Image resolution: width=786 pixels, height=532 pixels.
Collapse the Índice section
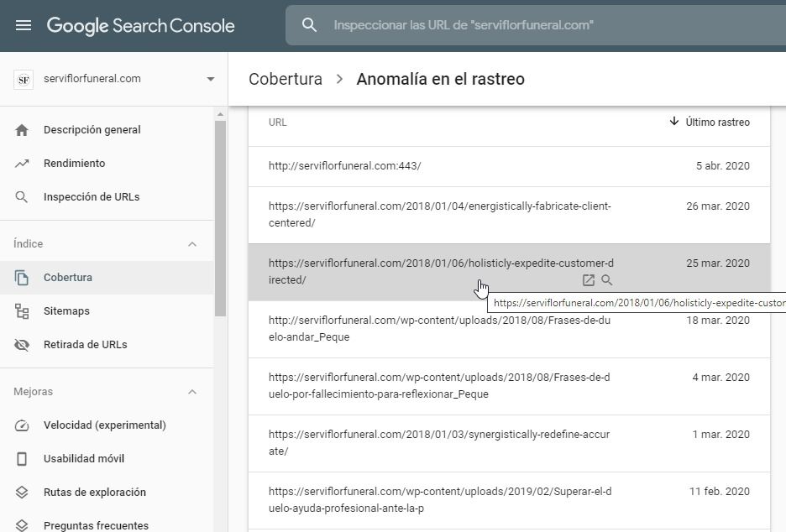tap(192, 244)
